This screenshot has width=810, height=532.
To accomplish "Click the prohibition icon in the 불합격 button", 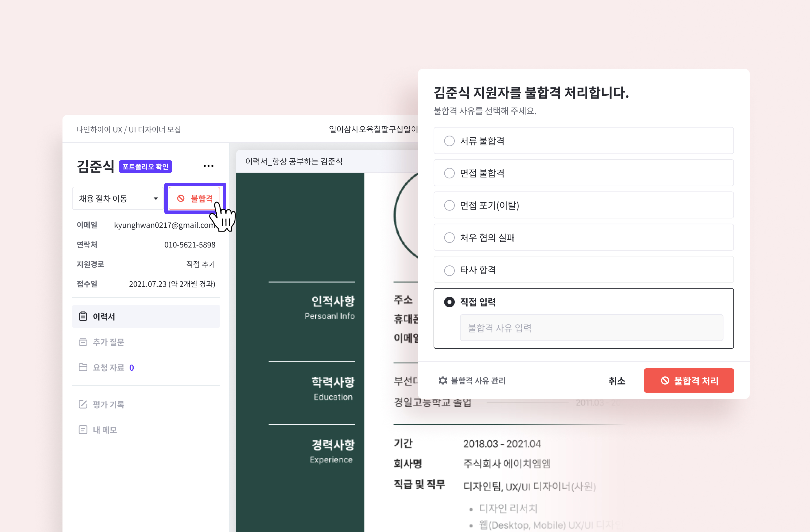I will point(181,198).
